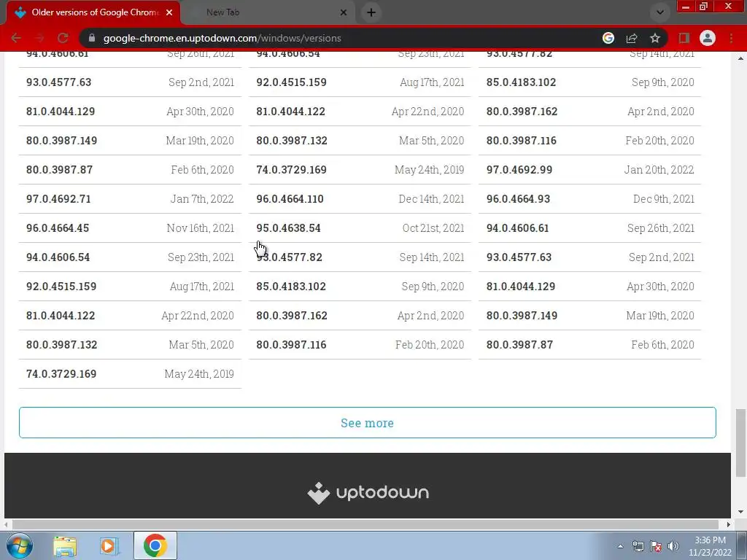The image size is (747, 560).
Task: Open the Chrome profile avatar menu
Action: tap(708, 38)
